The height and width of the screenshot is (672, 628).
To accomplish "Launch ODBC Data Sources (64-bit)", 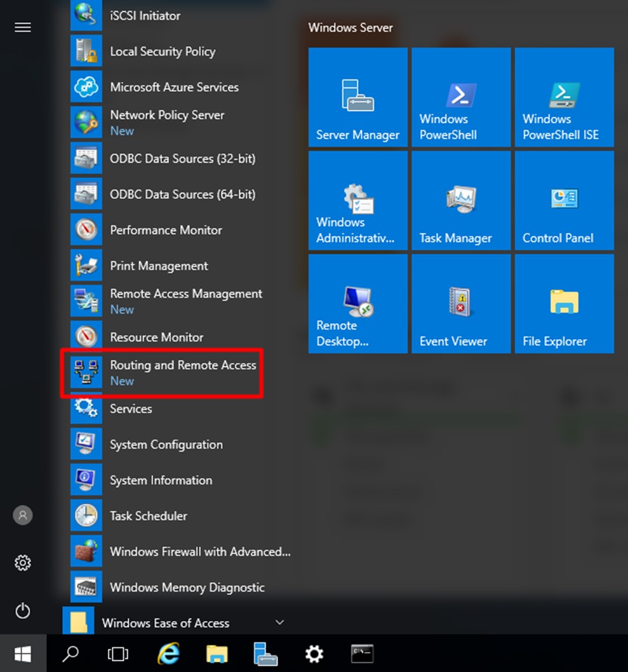I will 180,194.
